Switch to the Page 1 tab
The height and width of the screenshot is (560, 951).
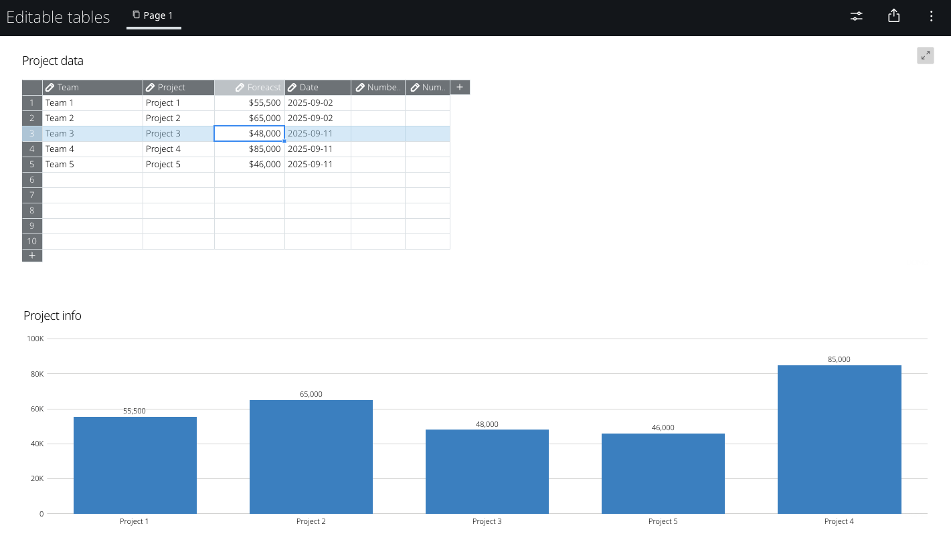pos(153,15)
